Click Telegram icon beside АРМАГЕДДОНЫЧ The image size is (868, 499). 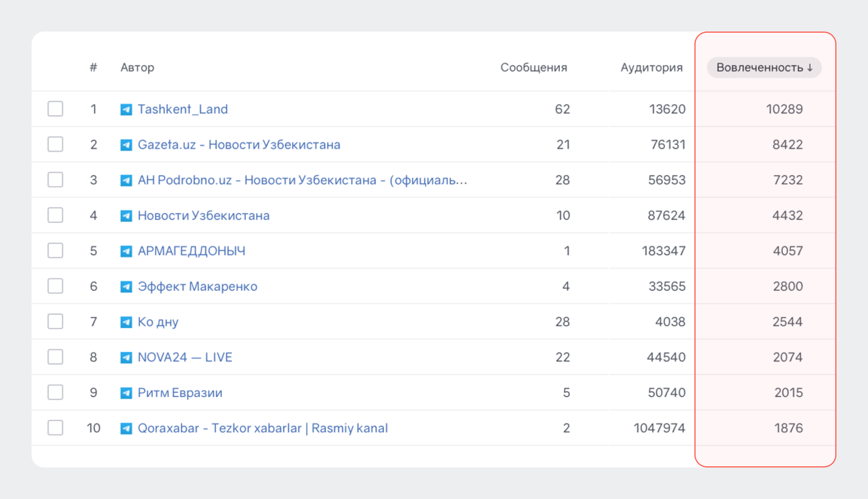[126, 251]
